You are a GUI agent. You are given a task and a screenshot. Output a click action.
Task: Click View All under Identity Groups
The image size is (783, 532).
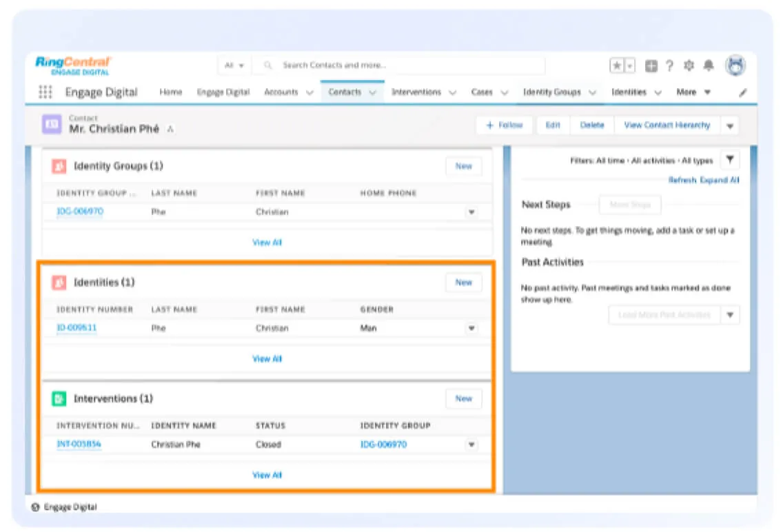[267, 243]
